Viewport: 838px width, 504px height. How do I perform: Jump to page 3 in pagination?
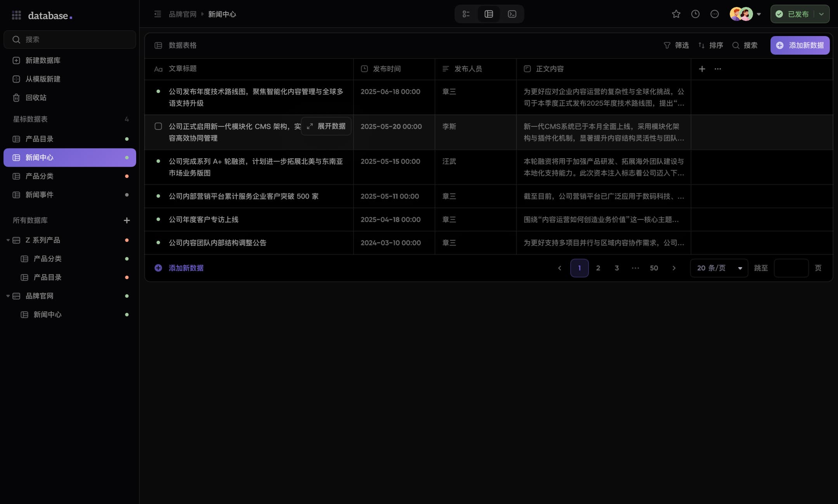coord(617,268)
